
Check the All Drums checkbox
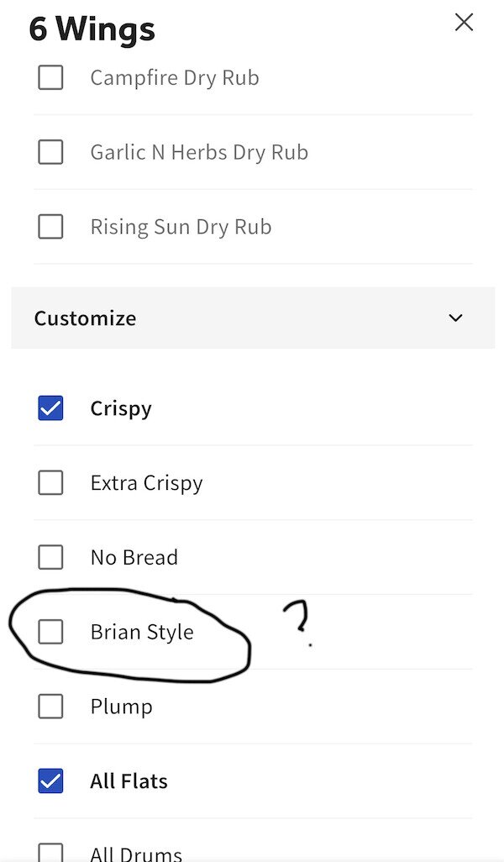(x=50, y=853)
